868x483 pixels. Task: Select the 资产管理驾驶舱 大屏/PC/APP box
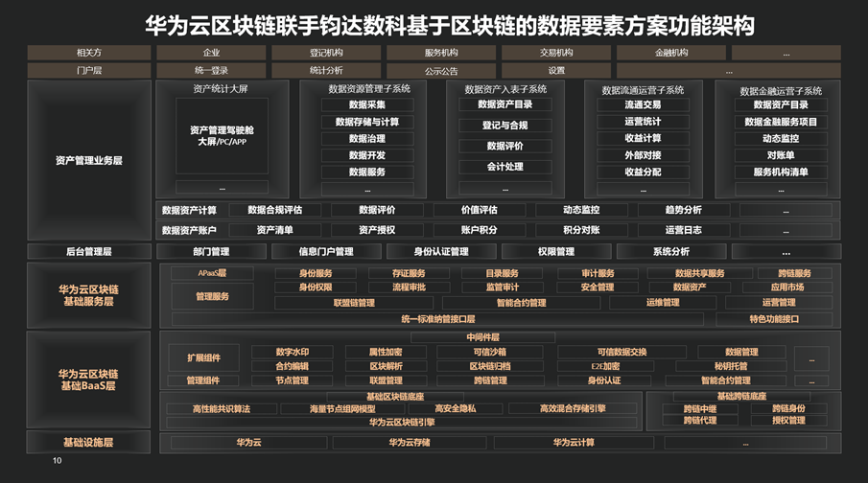[x=222, y=135]
